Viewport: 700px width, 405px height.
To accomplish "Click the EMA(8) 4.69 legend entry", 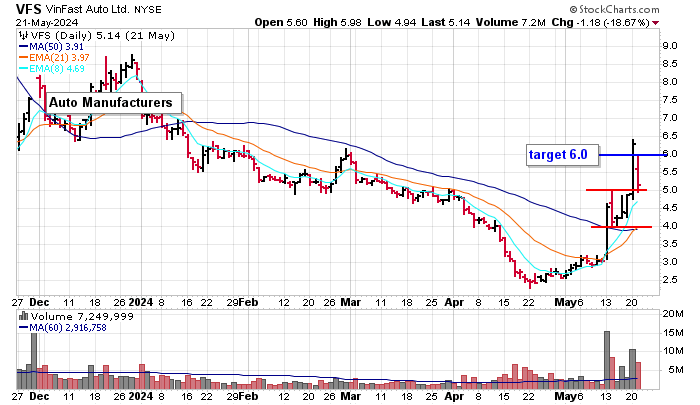I will 52,69.
